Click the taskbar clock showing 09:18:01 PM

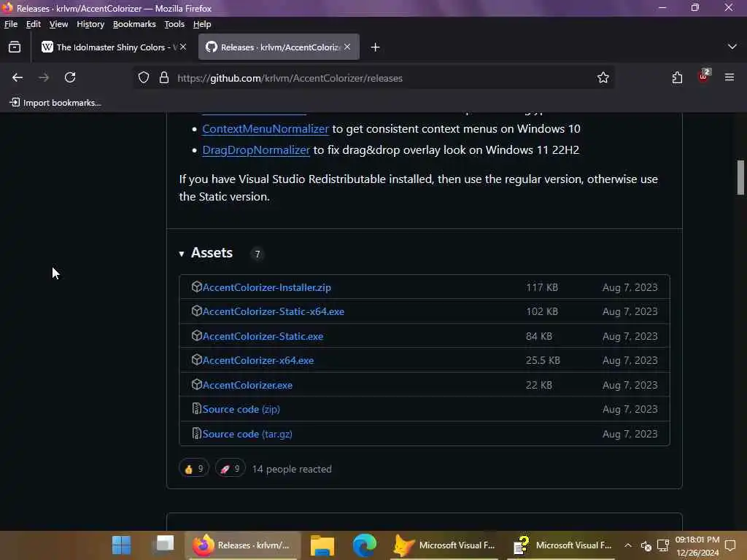[697, 545]
